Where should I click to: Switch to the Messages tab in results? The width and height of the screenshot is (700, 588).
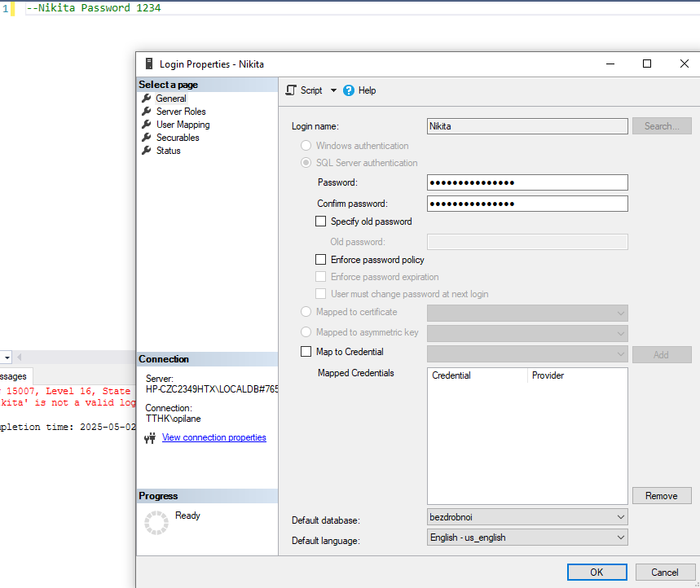click(13, 376)
